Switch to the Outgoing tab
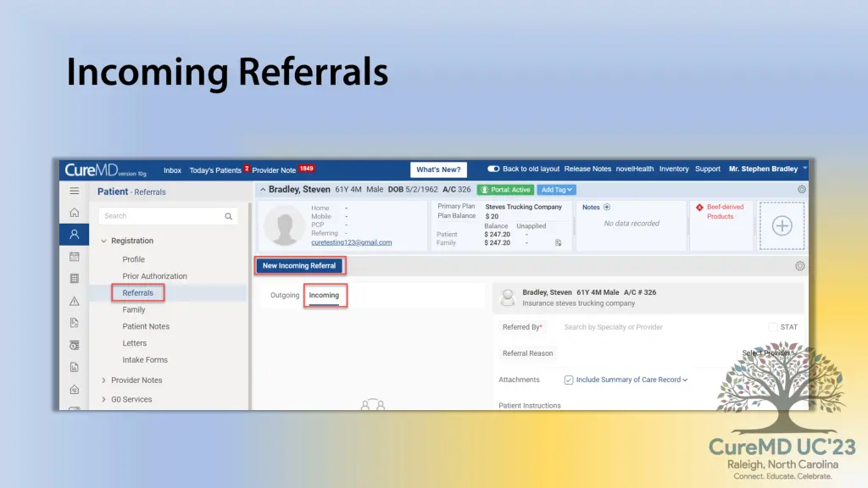The height and width of the screenshot is (488, 868). coord(285,296)
